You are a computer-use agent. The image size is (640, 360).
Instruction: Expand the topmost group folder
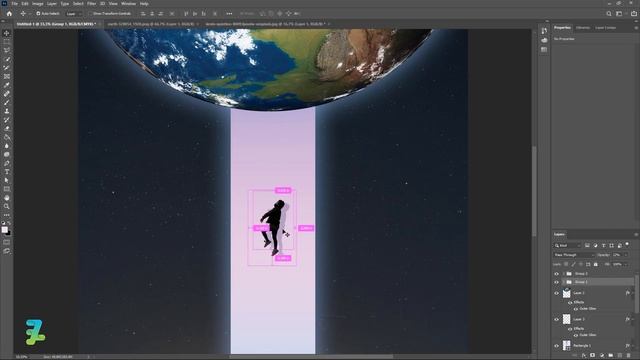coord(563,274)
